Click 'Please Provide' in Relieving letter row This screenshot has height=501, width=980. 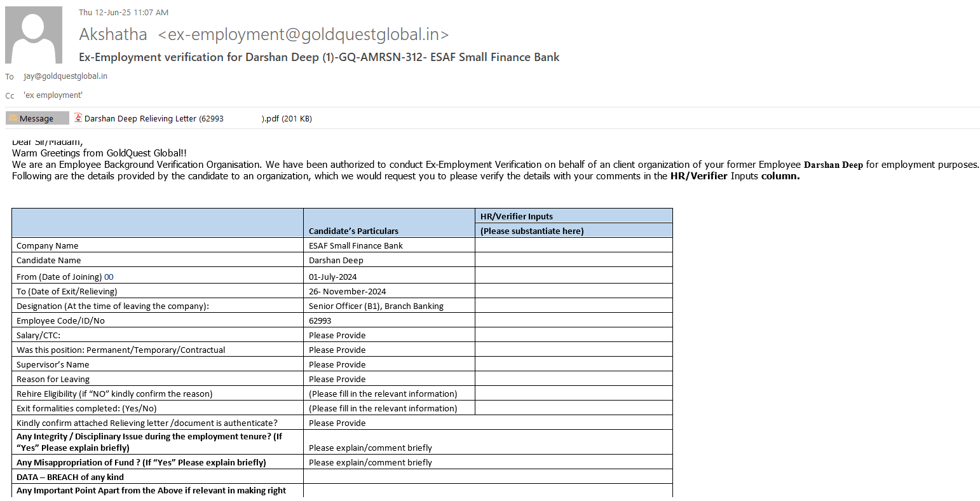(x=337, y=423)
